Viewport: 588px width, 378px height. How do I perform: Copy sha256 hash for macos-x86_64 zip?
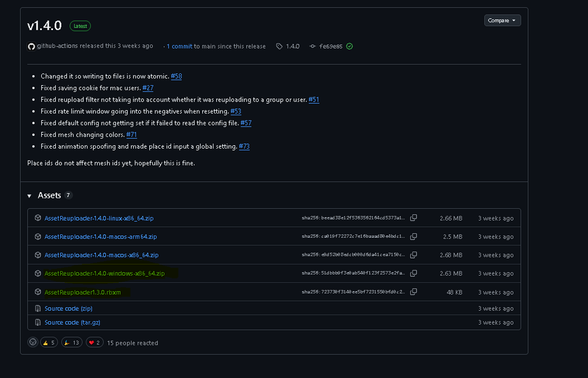[413, 255]
